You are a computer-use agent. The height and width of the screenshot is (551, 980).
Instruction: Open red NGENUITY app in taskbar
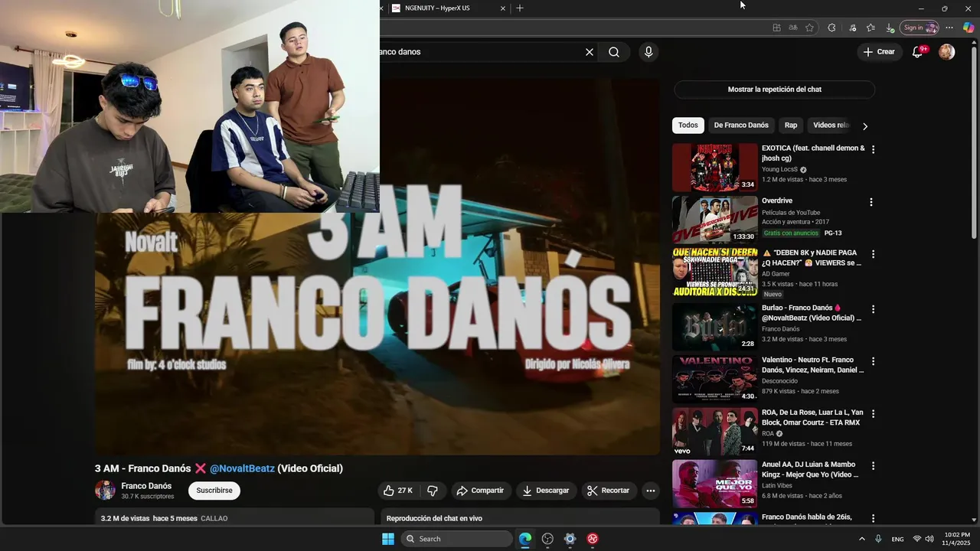[x=593, y=539]
